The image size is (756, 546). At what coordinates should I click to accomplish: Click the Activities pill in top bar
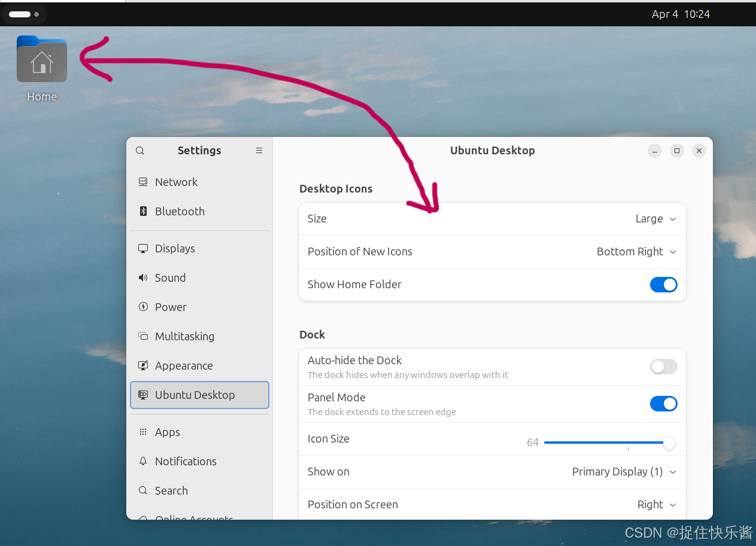coord(24,14)
